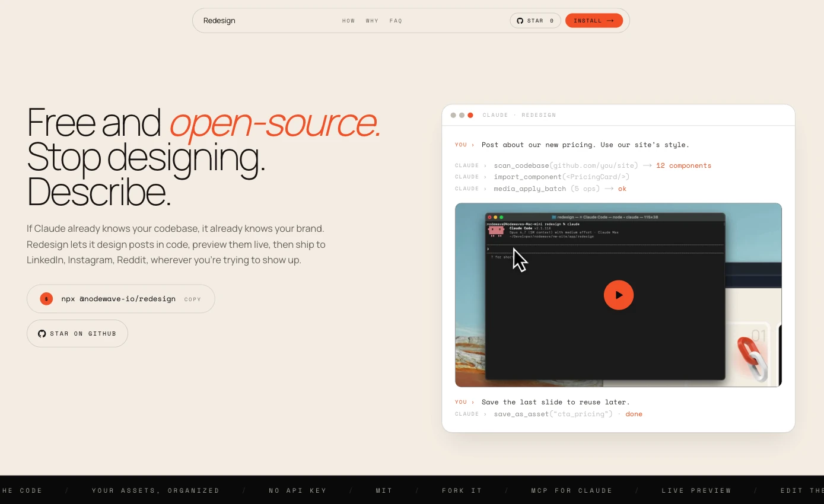Click the 'Post about our new pricing' prompt line

click(x=586, y=145)
